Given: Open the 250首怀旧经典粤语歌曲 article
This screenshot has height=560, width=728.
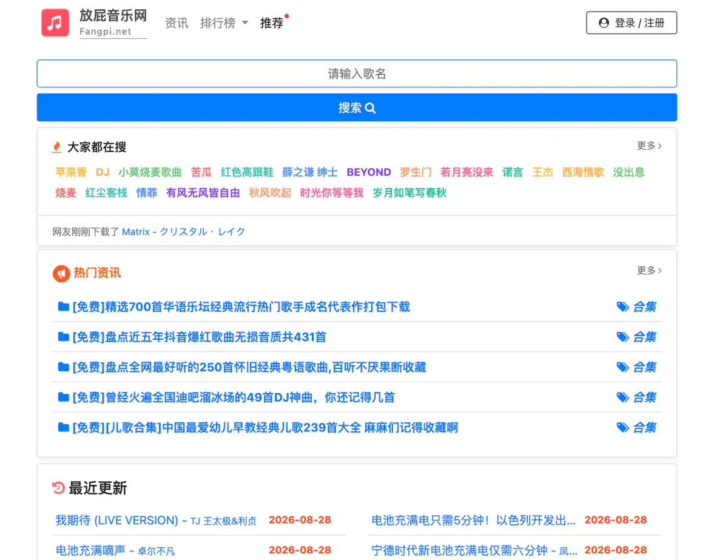Looking at the screenshot, I should click(249, 368).
